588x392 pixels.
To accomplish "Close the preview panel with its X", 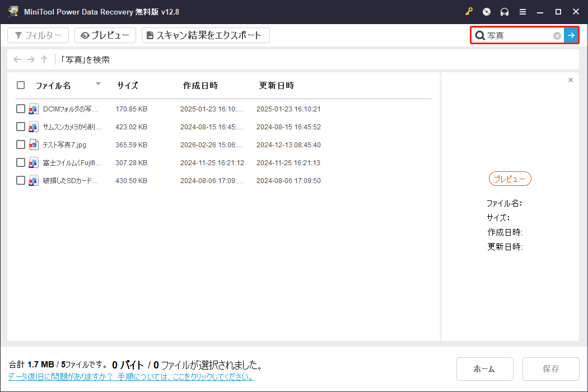I will point(571,80).
